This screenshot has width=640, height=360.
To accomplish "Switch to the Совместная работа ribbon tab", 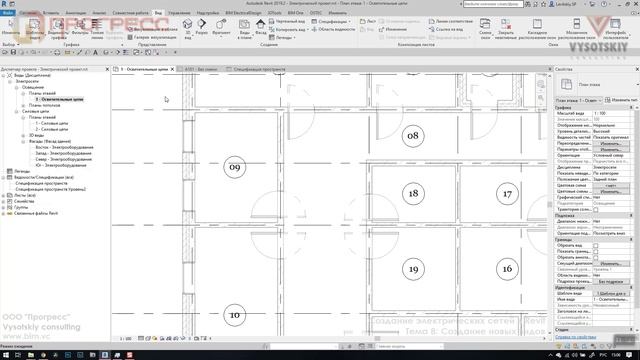I will [130, 13].
